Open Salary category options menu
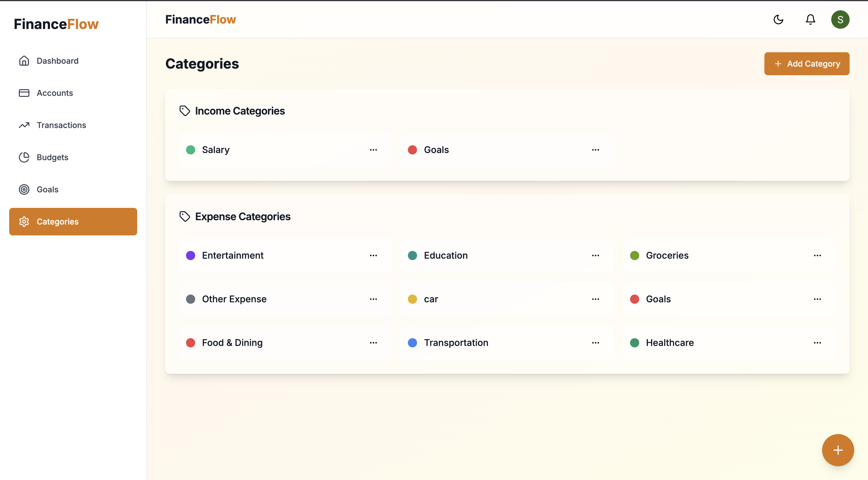Image resolution: width=868 pixels, height=480 pixels. tap(373, 150)
